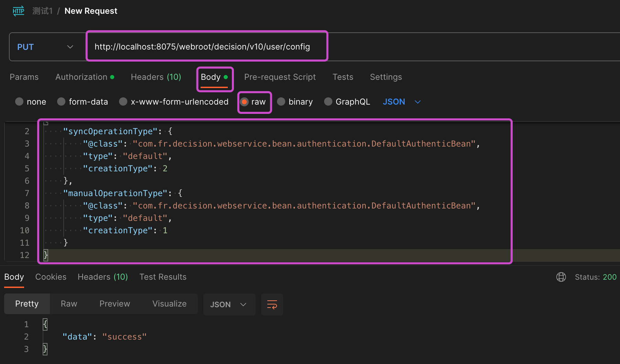Viewport: 620px width, 364px height.
Task: Select the x-www-form-urlencoded radio button
Action: 123,102
